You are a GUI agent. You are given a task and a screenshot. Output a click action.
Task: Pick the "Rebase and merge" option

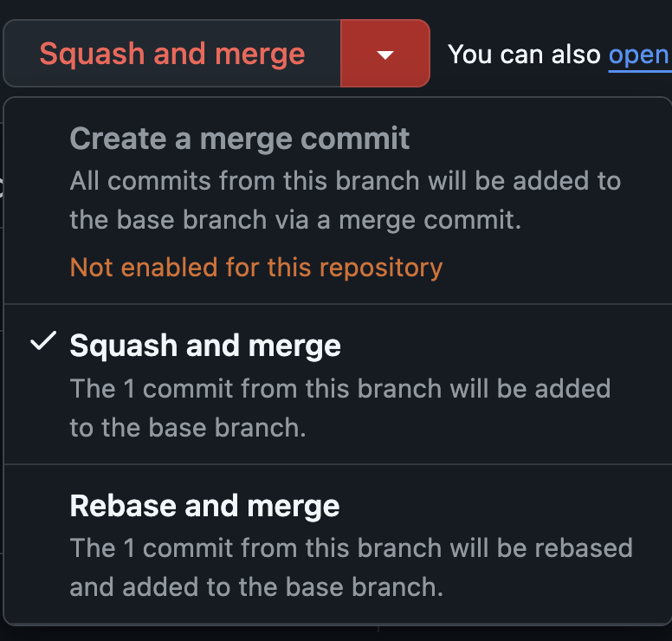point(204,506)
